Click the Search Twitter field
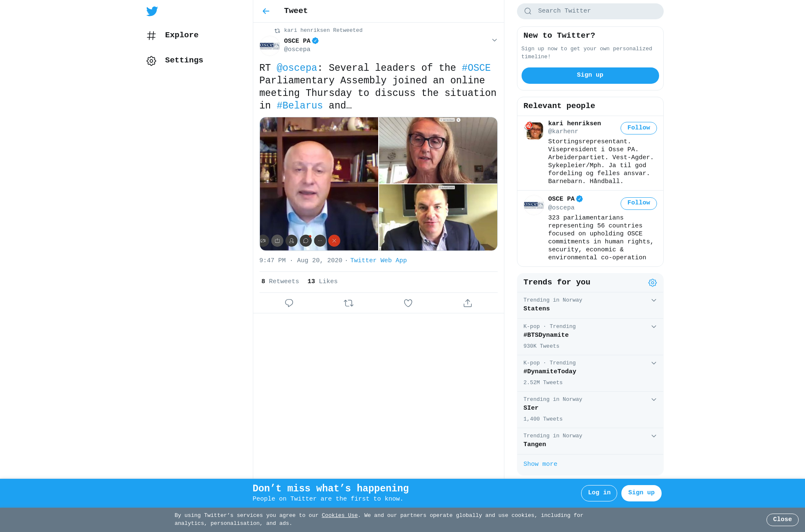 pos(590,11)
